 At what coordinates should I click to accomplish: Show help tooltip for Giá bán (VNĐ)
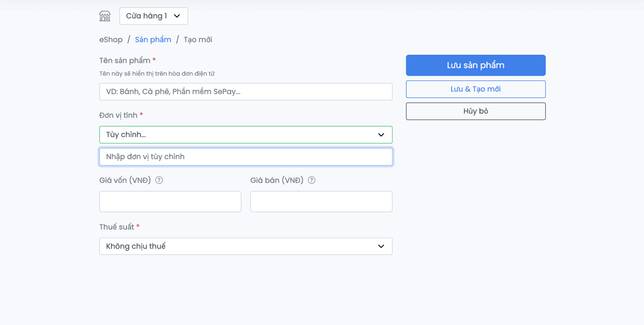coord(312,180)
